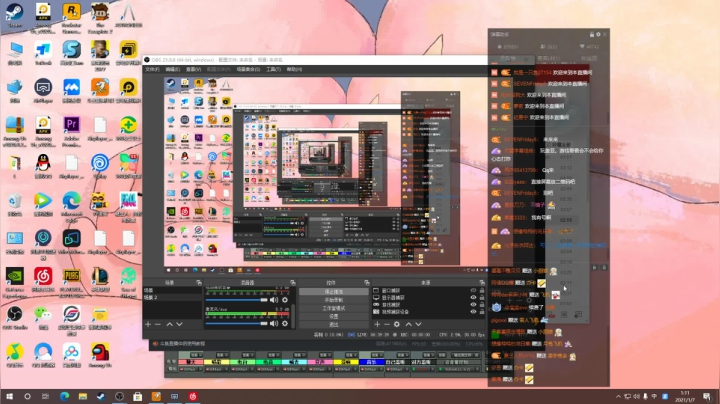Adjust first mixer track volume slider
The image size is (720, 404).
pos(236,300)
